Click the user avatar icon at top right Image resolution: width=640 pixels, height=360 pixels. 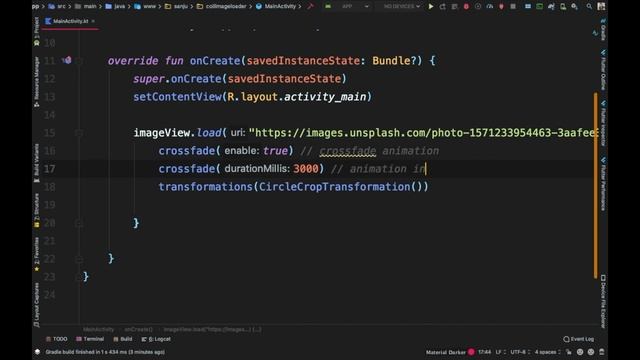point(601,7)
